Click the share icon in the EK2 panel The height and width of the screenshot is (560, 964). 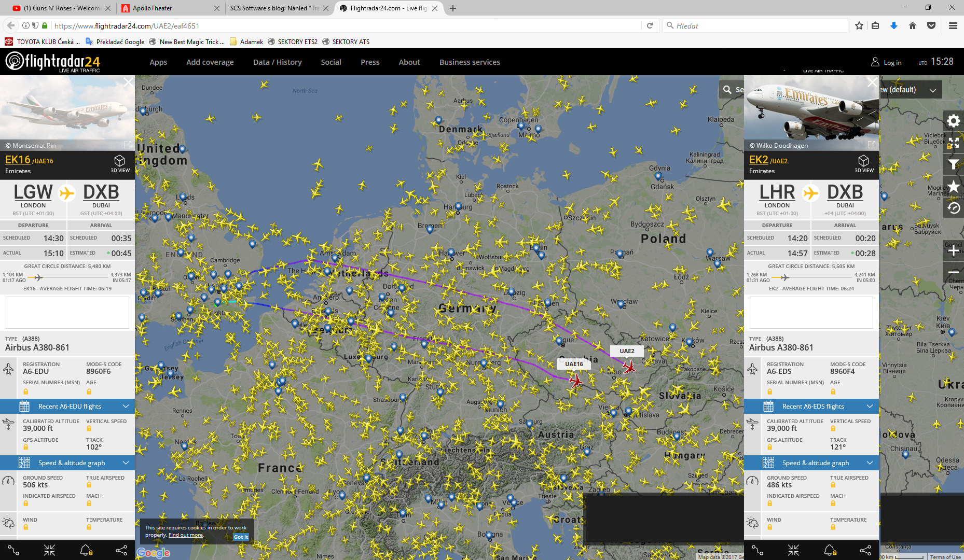865,550
